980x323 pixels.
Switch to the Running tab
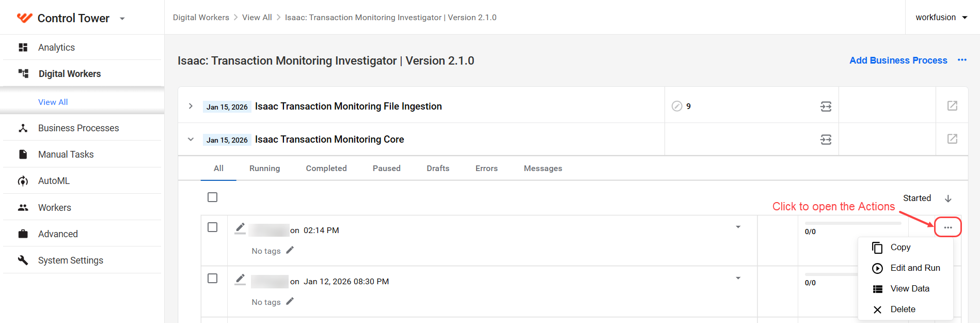[x=264, y=168]
